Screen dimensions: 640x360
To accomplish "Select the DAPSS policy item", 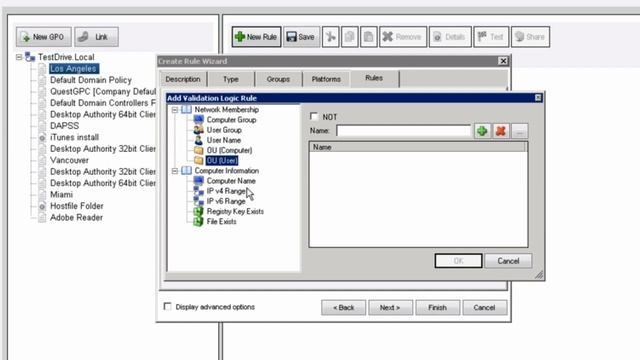I will click(x=64, y=126).
